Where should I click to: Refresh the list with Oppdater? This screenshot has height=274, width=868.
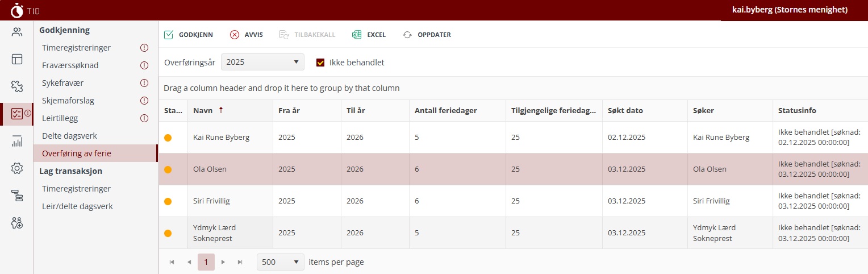point(427,35)
